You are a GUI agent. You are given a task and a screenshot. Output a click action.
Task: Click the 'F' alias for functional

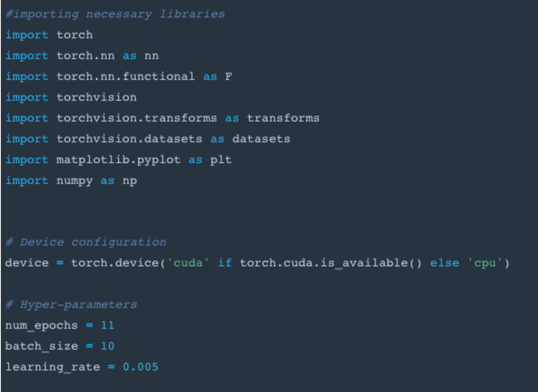pos(228,77)
